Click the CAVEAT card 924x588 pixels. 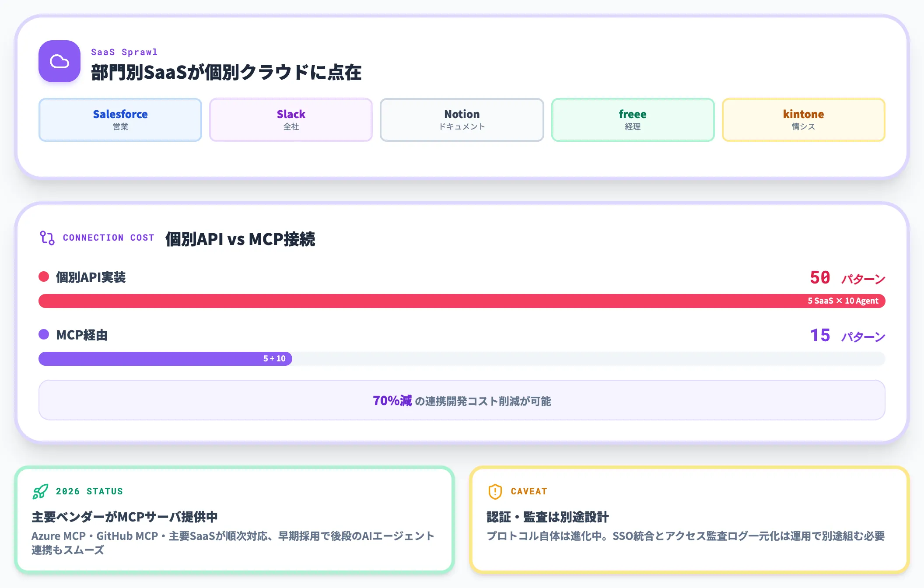689,520
